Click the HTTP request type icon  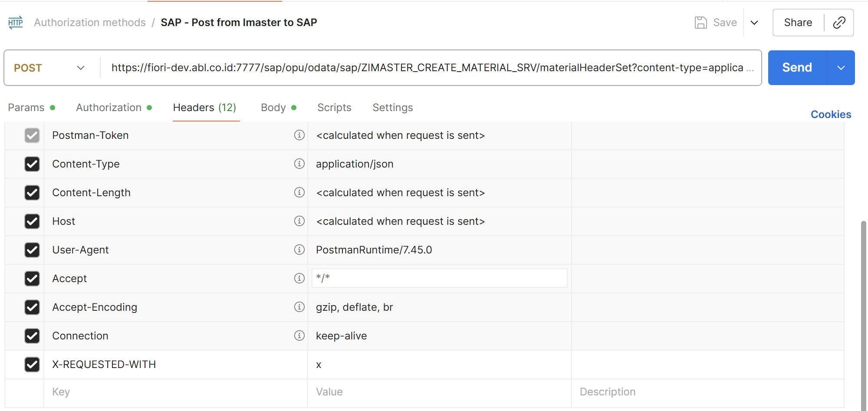[x=16, y=23]
